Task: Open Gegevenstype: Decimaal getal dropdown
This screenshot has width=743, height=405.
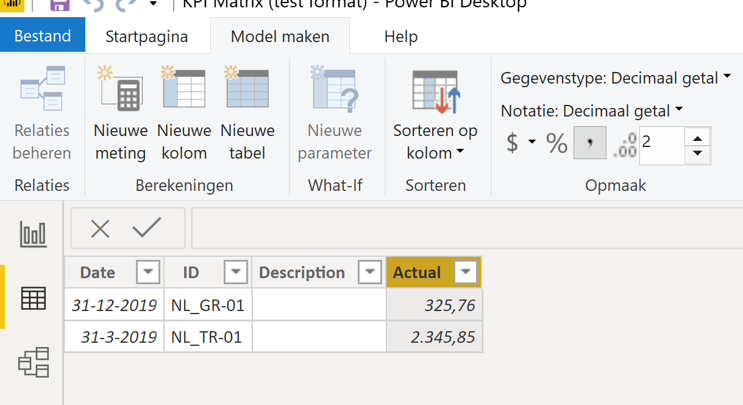Action: coord(616,78)
